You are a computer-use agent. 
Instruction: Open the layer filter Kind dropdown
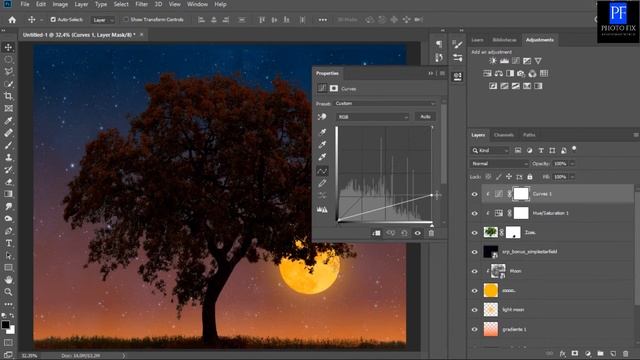pos(491,151)
